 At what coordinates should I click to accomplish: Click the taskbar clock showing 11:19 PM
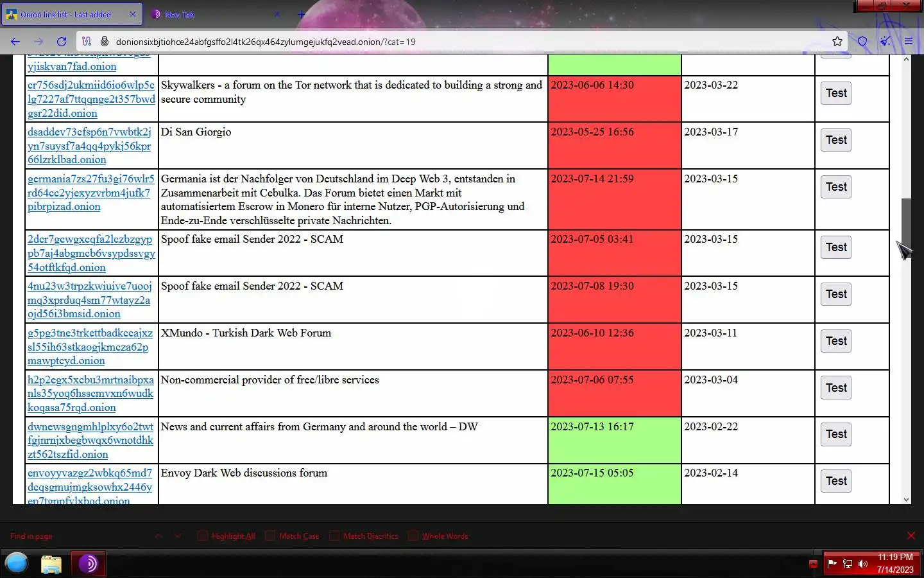[895, 563]
